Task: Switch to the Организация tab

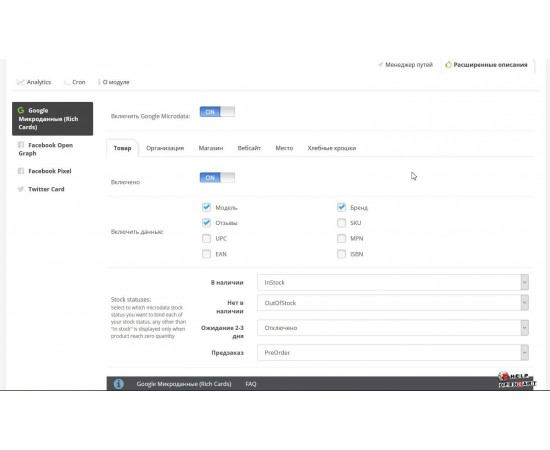Action: (x=165, y=148)
